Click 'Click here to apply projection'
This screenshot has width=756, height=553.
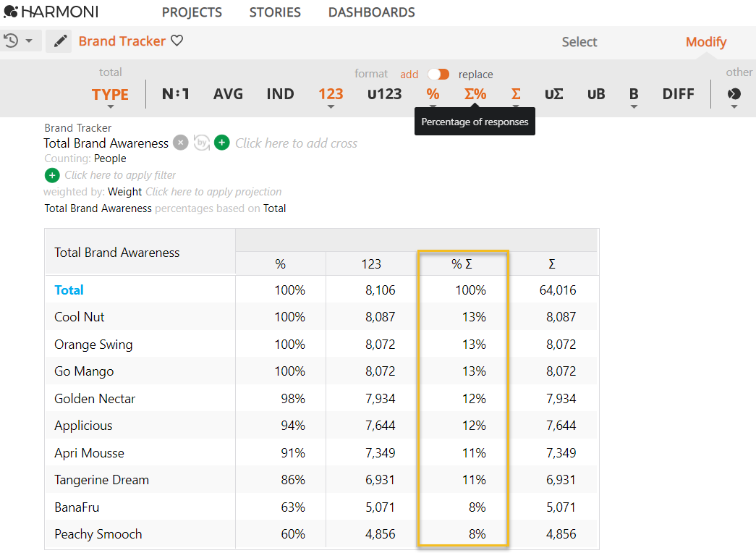[x=213, y=192]
